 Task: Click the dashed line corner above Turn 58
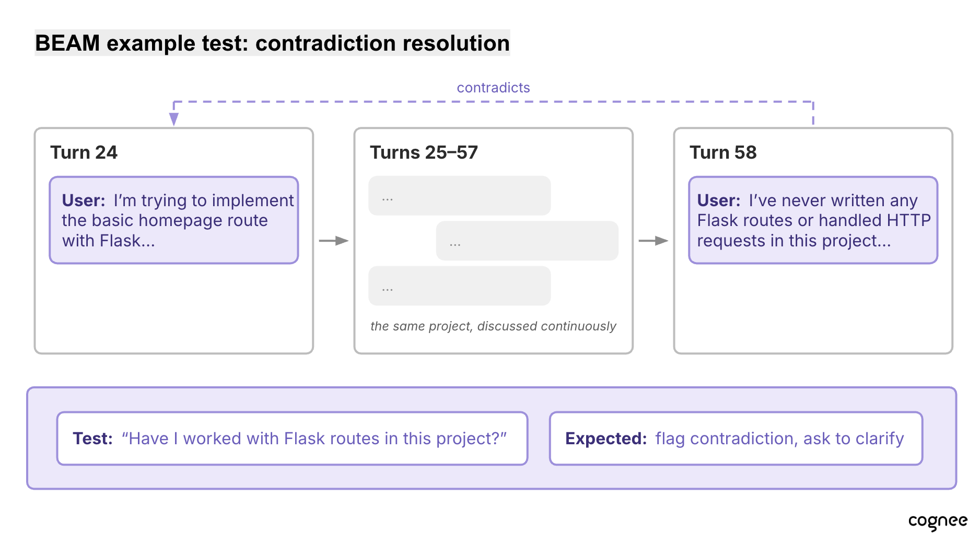[x=813, y=102]
